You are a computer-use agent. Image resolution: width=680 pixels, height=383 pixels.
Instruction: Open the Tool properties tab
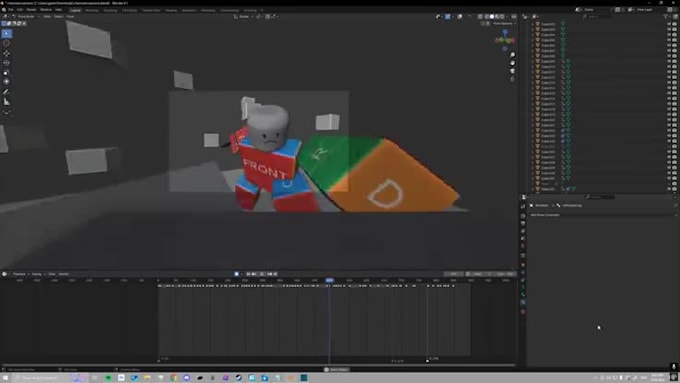(523, 206)
